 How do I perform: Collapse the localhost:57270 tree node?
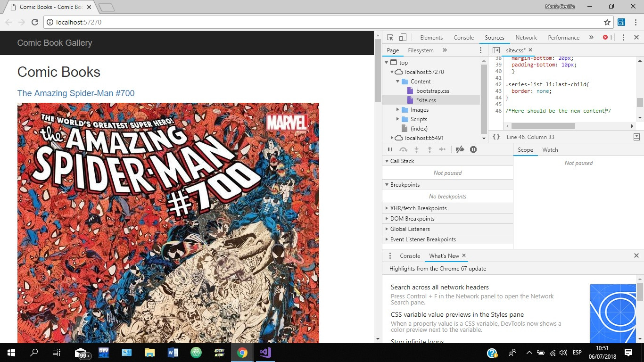(392, 72)
